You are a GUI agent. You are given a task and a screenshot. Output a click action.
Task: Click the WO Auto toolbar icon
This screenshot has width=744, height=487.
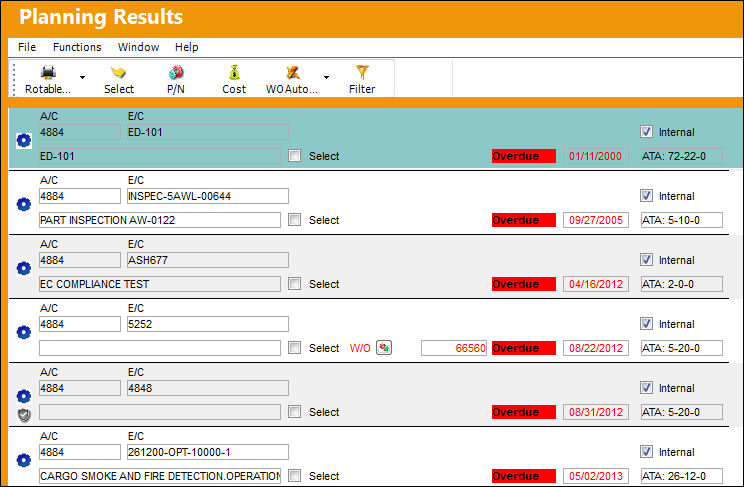pos(293,73)
